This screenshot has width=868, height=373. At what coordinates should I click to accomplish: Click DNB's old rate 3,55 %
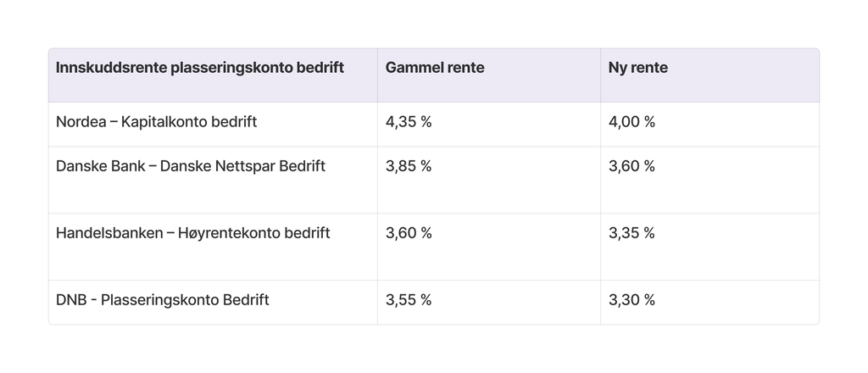[x=409, y=300]
